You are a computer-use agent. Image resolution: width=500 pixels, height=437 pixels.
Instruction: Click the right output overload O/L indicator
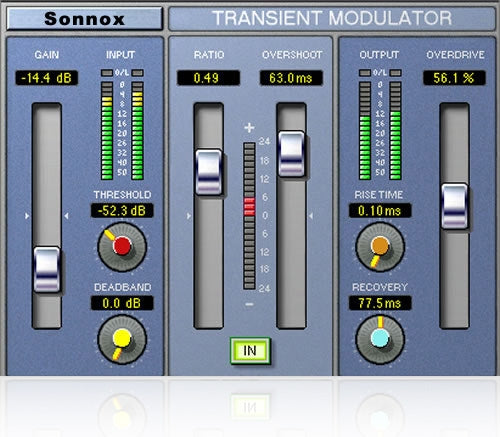[395, 73]
